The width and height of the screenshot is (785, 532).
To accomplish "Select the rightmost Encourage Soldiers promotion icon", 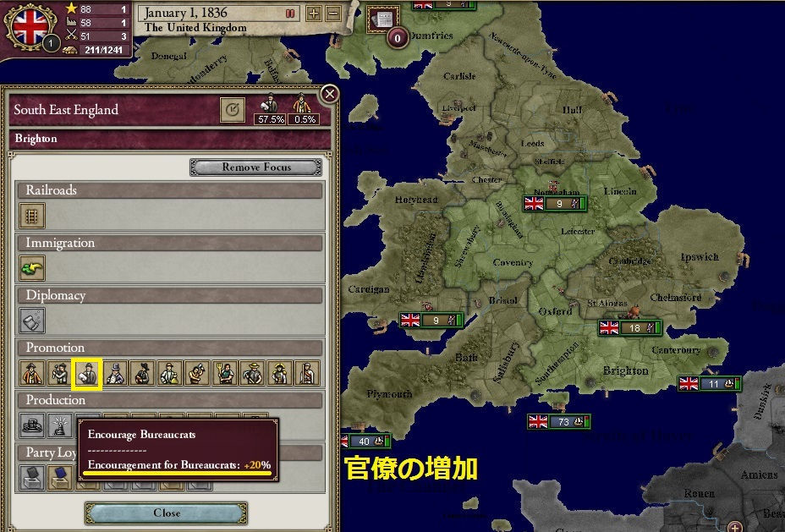I will click(x=308, y=374).
